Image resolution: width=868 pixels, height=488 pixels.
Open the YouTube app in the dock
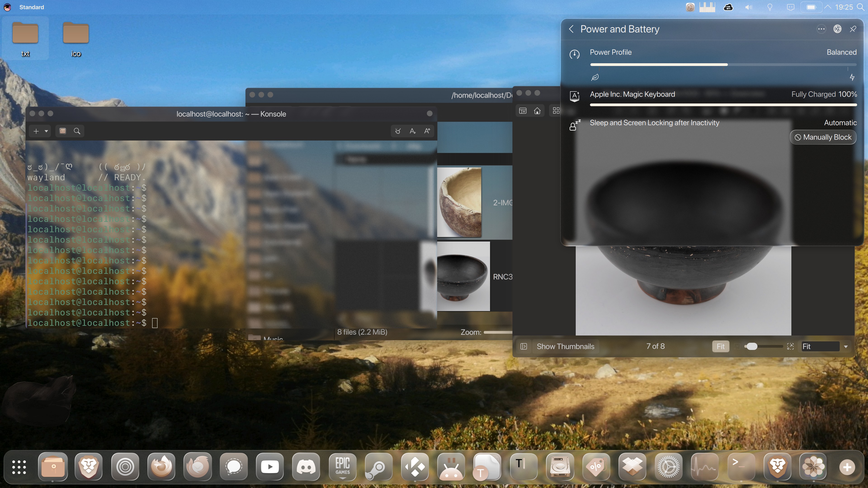pyautogui.click(x=270, y=467)
